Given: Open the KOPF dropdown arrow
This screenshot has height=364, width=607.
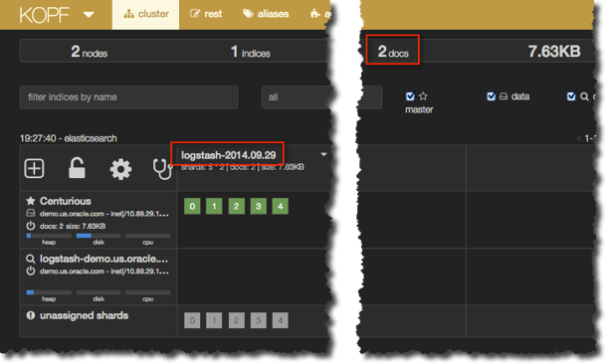Looking at the screenshot, I should click(x=89, y=15).
